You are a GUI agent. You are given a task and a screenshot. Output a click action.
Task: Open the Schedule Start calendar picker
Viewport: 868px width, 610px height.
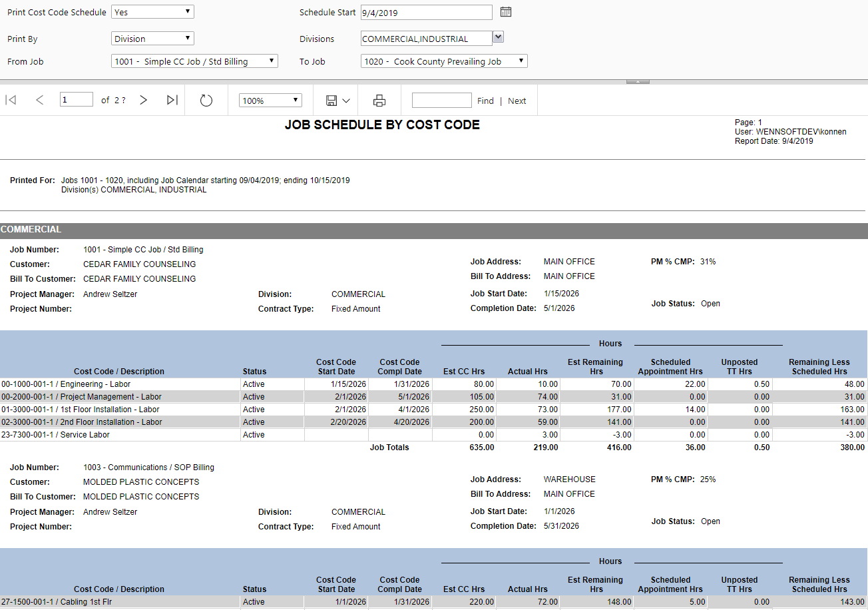click(x=505, y=12)
